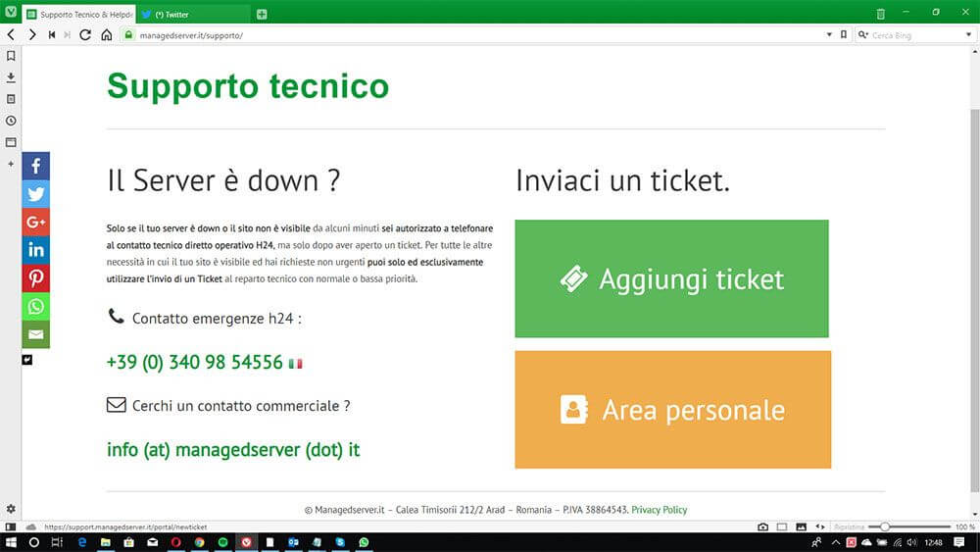The width and height of the screenshot is (980, 552).
Task: Share the page on Facebook
Action: (x=35, y=166)
